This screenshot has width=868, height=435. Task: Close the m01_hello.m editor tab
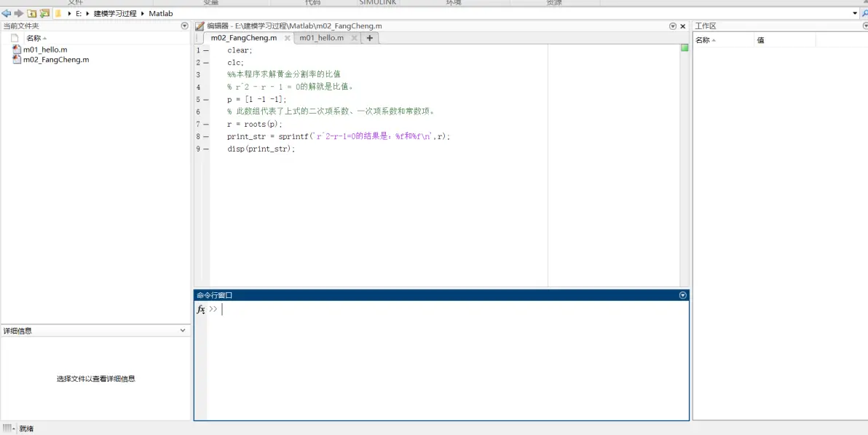pos(354,38)
